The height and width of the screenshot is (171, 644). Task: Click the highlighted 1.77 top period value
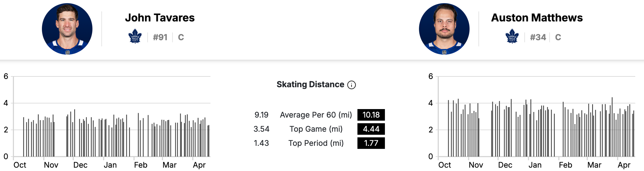coord(371,143)
